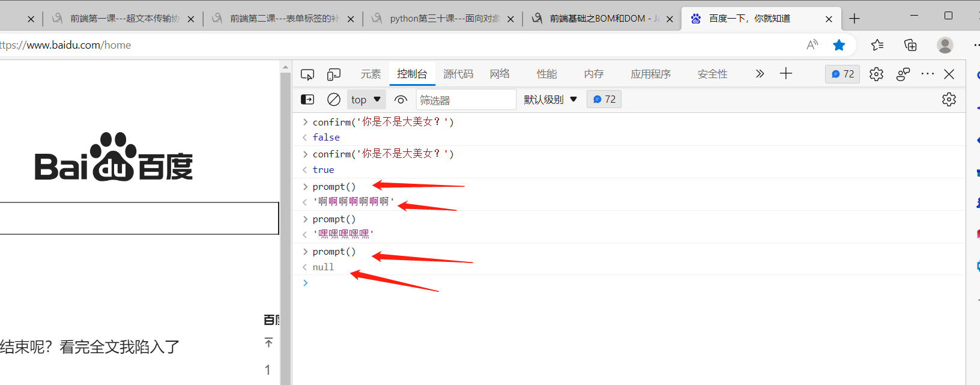Image resolution: width=980 pixels, height=385 pixels.
Task: Open the collections icon in the toolbar
Action: pos(910,45)
